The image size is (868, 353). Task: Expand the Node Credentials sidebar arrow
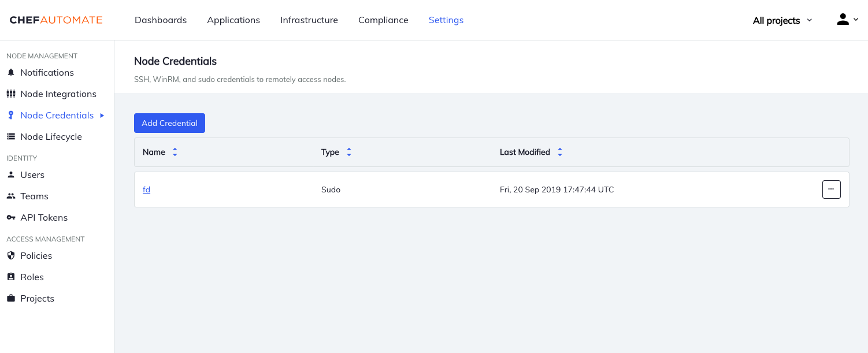click(103, 116)
